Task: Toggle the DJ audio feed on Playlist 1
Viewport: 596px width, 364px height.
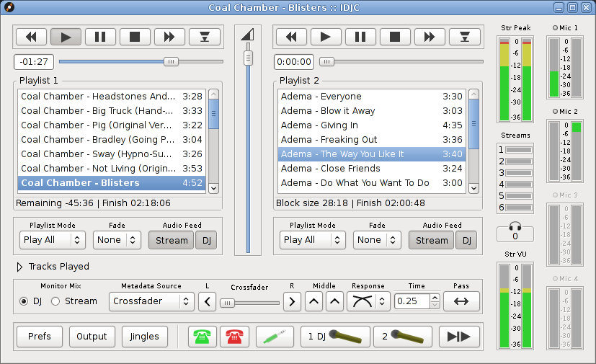Action: tap(205, 240)
